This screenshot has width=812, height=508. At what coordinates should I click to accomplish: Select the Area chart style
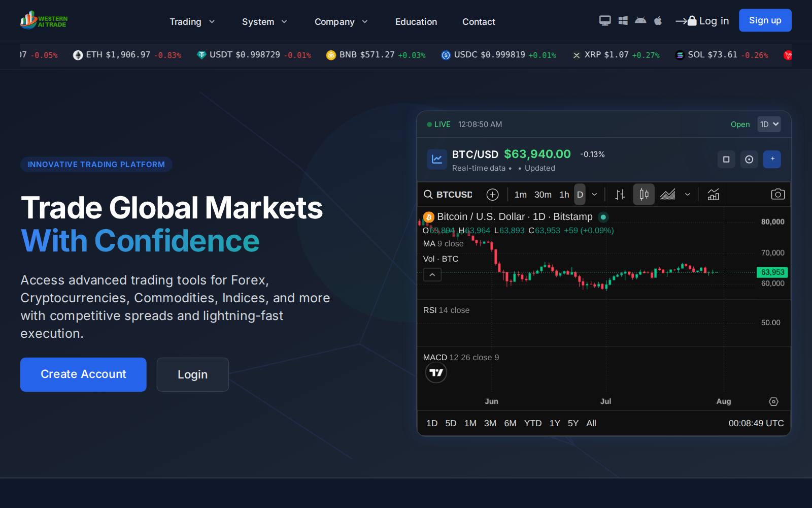[x=668, y=195]
